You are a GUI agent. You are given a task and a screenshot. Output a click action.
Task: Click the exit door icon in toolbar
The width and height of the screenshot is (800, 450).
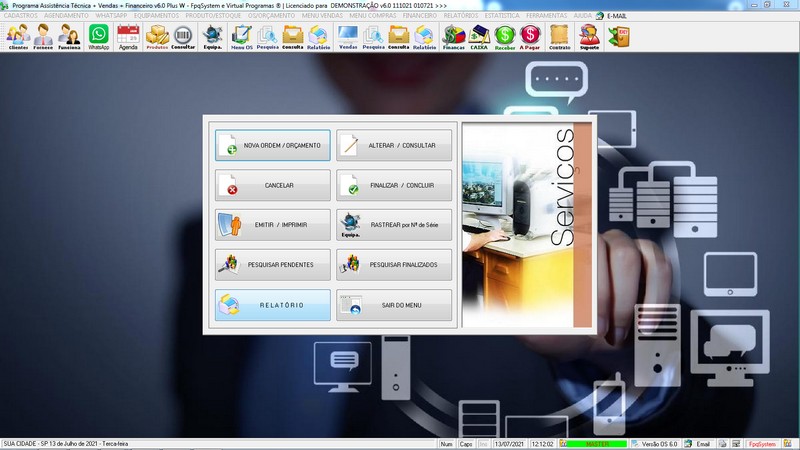tap(619, 37)
